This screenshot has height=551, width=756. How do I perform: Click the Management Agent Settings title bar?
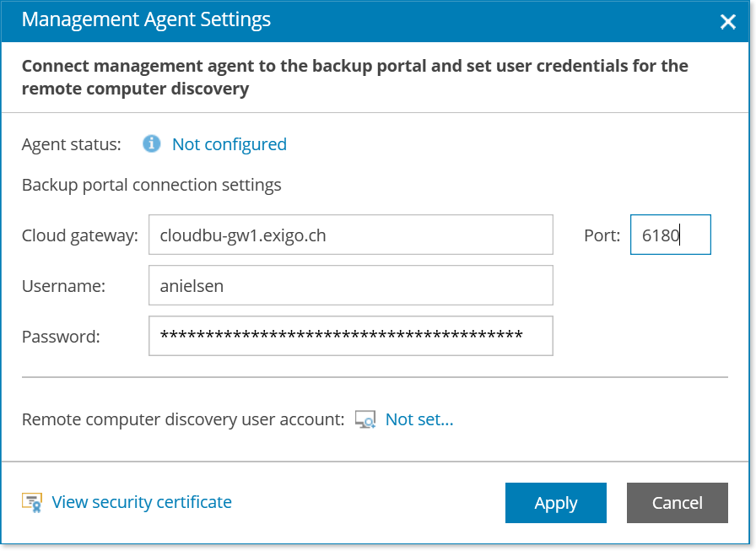pos(375,21)
